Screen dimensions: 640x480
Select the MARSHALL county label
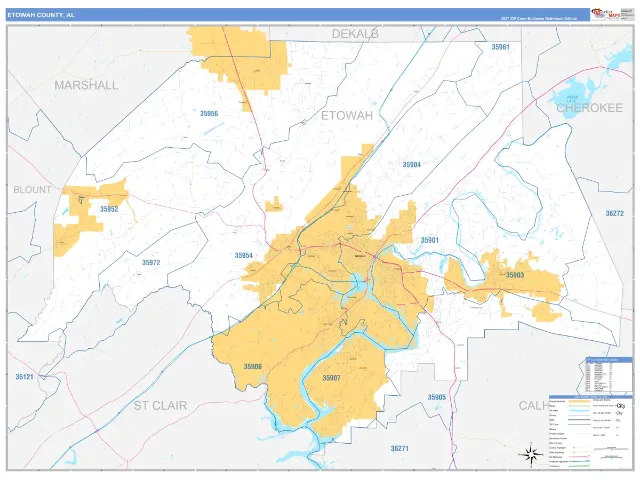pos(86,85)
